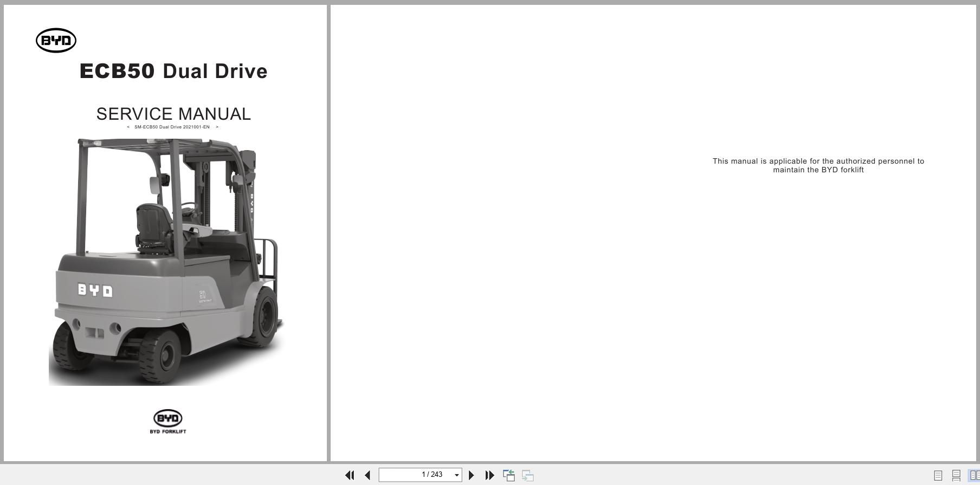Click the SERVICE MANUAL heading
The height and width of the screenshot is (485, 980).
coord(173,114)
